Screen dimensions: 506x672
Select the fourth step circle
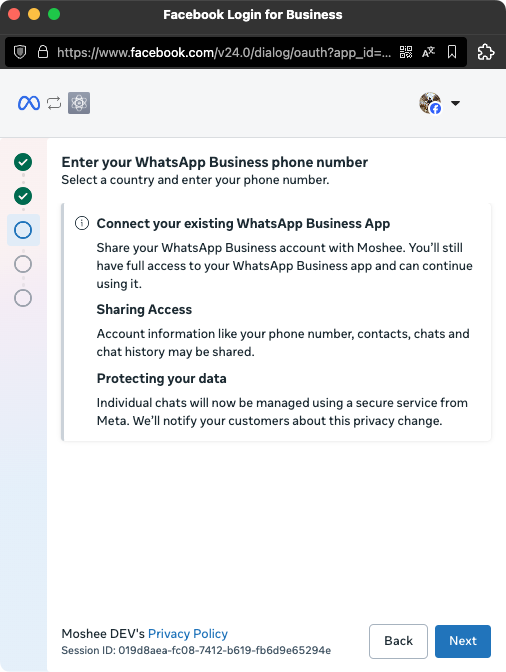23,264
